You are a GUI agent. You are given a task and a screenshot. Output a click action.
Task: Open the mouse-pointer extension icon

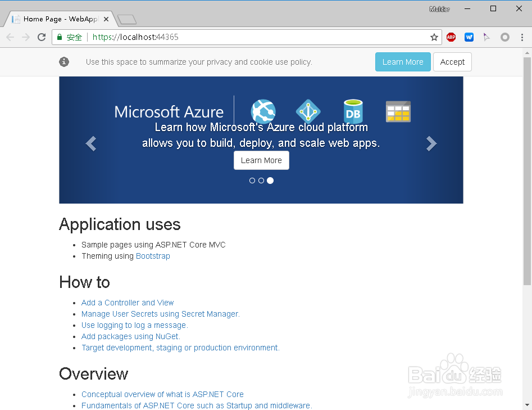click(x=487, y=37)
